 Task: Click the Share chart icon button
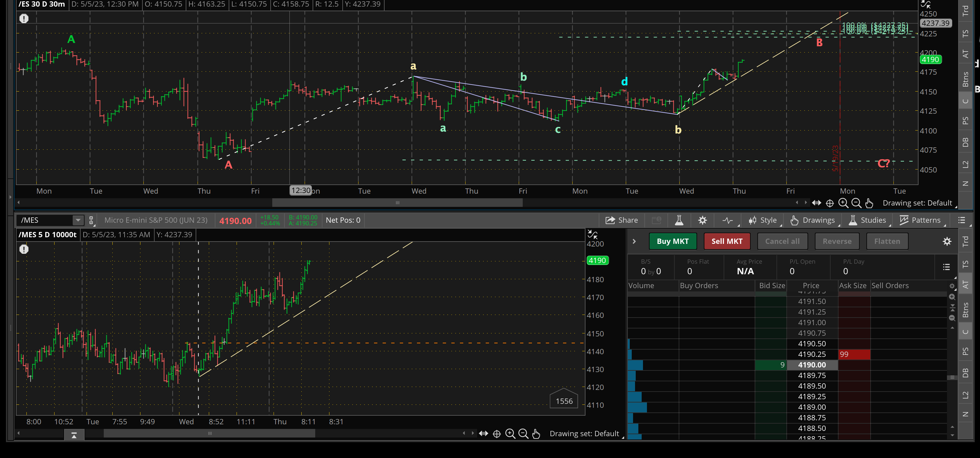[621, 220]
